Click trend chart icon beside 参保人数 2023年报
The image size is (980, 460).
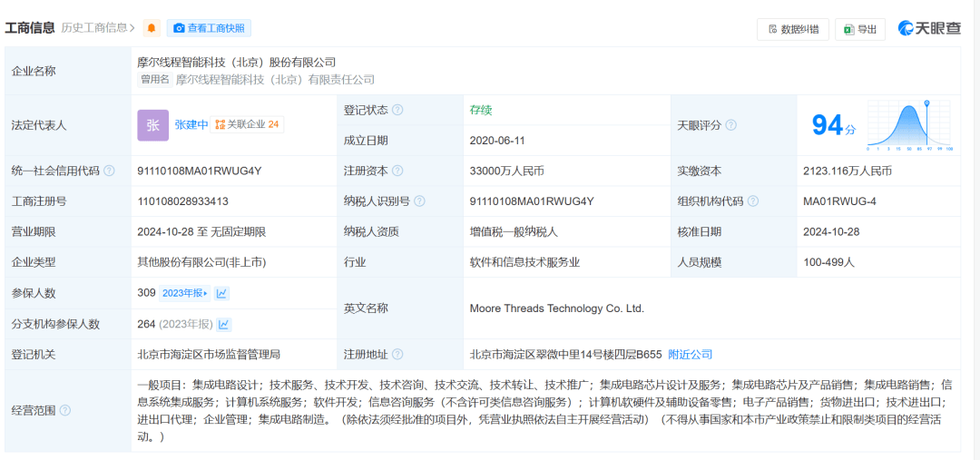click(221, 293)
